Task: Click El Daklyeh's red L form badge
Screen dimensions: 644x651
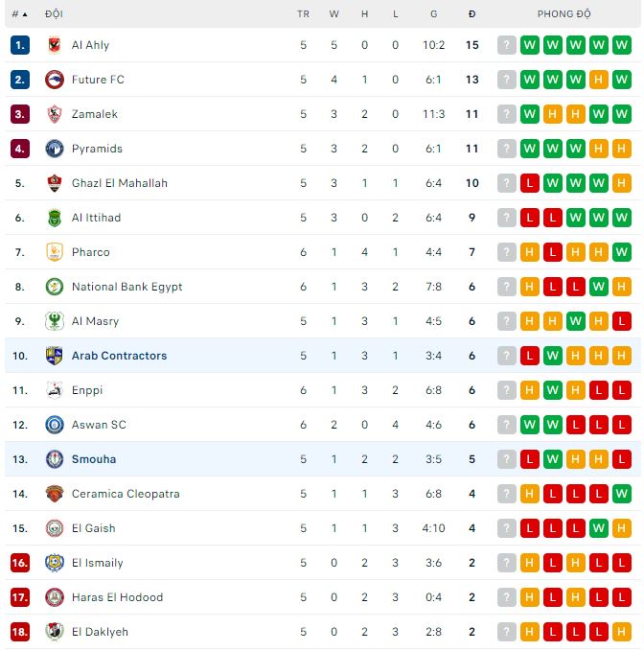Action: tap(553, 632)
